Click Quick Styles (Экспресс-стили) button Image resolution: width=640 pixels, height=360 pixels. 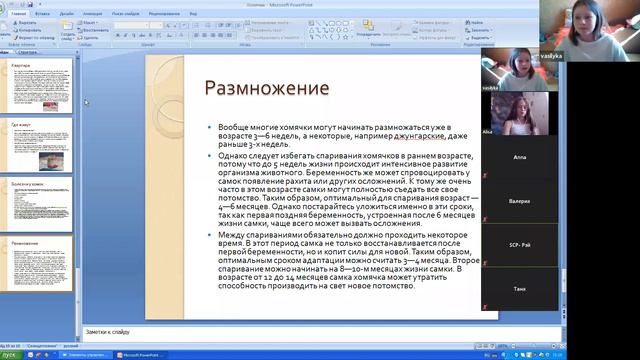pos(396,29)
